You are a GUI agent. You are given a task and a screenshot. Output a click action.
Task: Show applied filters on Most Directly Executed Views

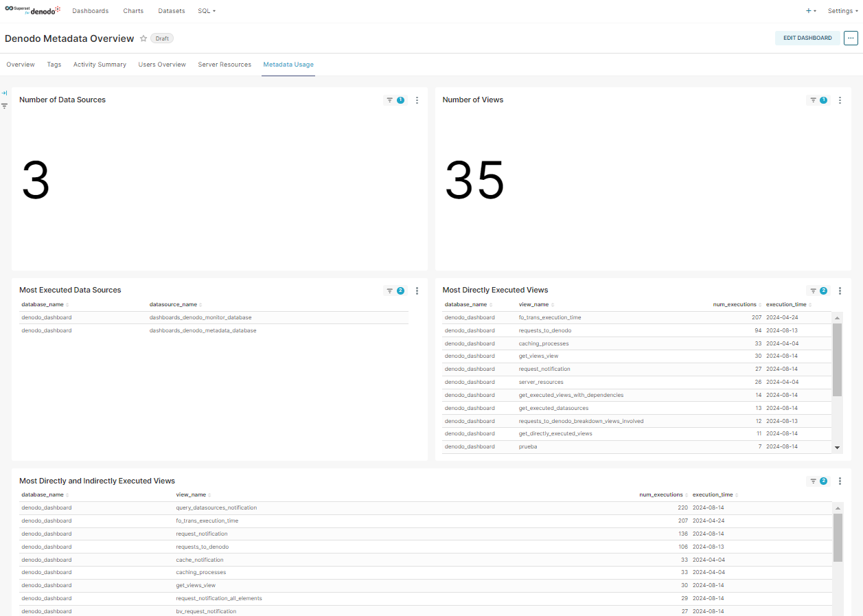(x=818, y=290)
